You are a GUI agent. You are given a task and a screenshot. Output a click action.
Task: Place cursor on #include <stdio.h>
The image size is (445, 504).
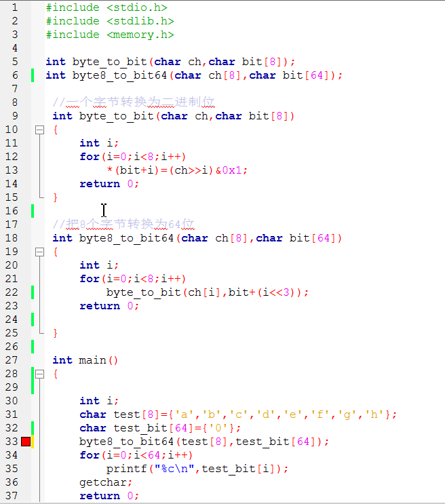[107, 7]
